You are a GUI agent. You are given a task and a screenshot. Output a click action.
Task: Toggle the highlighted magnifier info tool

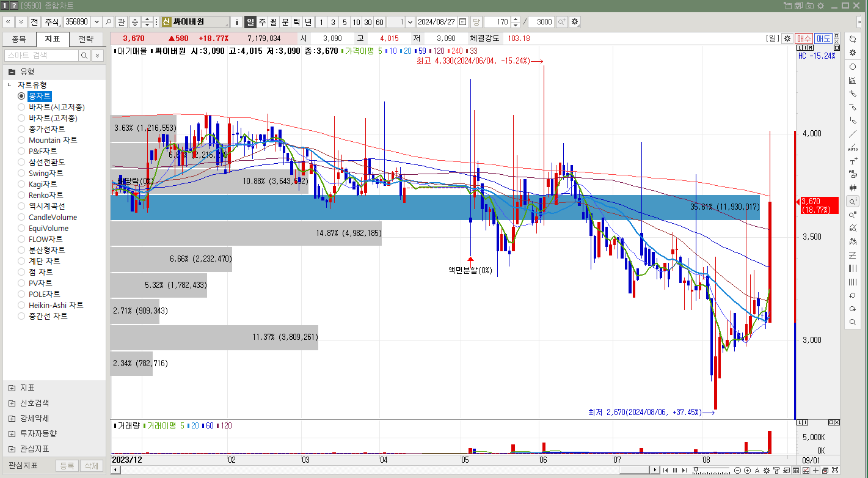point(853,201)
